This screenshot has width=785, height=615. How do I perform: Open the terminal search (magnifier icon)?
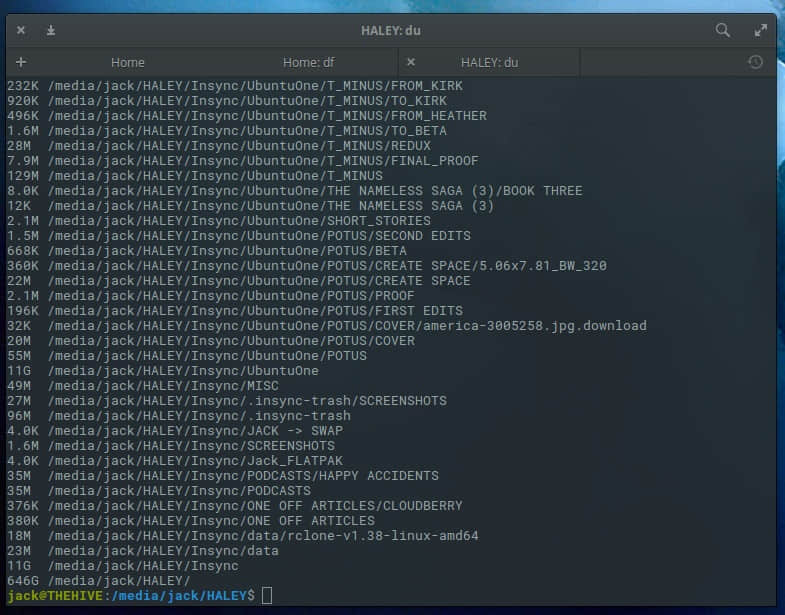point(723,31)
